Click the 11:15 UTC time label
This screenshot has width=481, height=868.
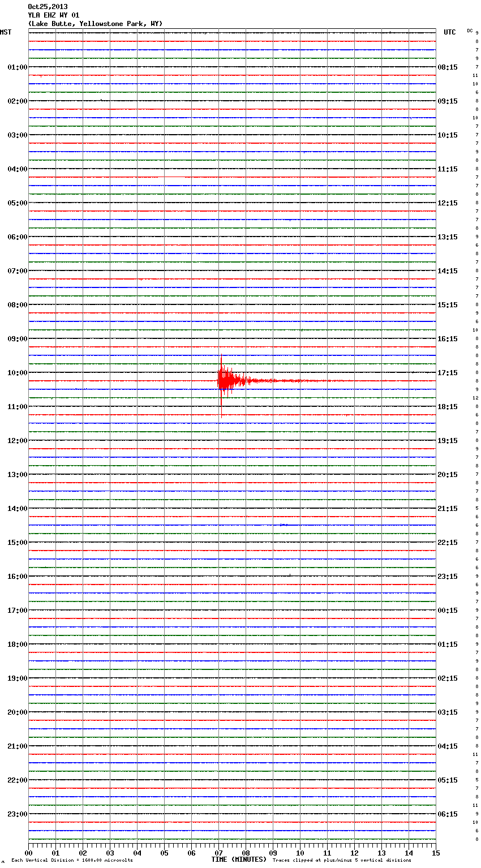[x=448, y=169]
